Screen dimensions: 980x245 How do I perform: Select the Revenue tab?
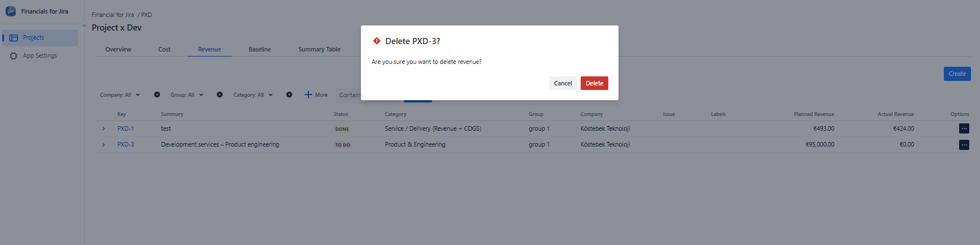point(210,49)
